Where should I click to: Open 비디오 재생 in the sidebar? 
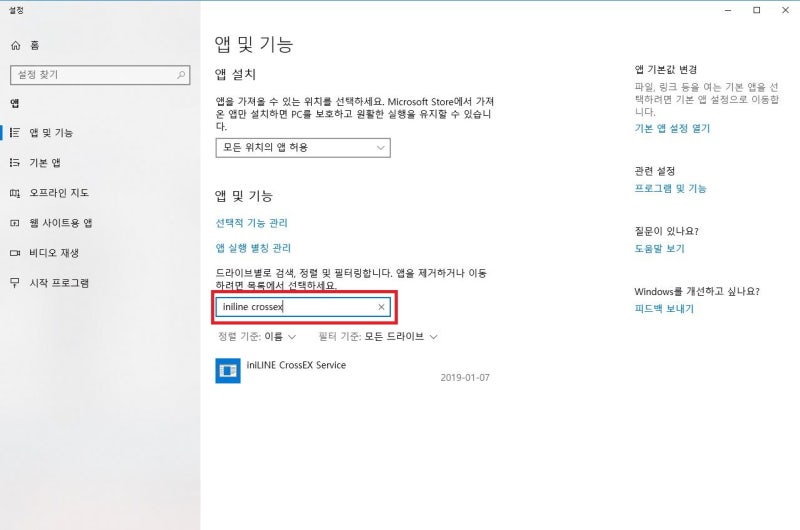tap(100, 253)
